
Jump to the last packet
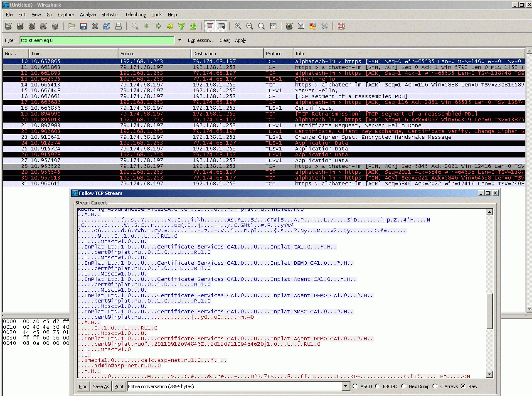(x=193, y=26)
